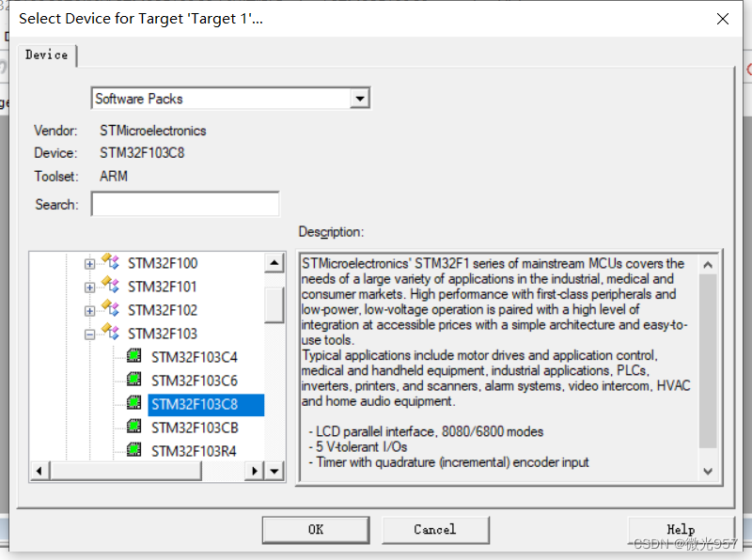Click the Help button
Image resolution: width=752 pixels, height=560 pixels.
click(x=681, y=530)
